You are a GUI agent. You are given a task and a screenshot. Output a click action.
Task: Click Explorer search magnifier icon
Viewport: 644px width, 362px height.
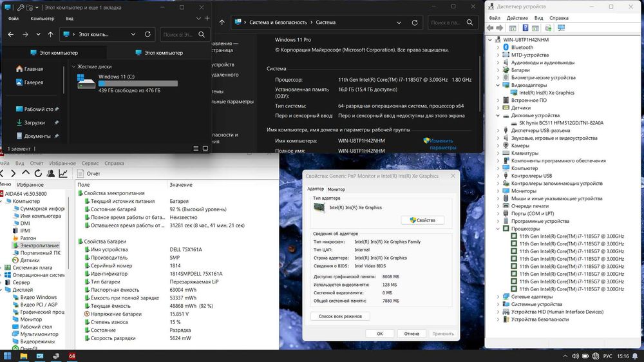coord(202,35)
